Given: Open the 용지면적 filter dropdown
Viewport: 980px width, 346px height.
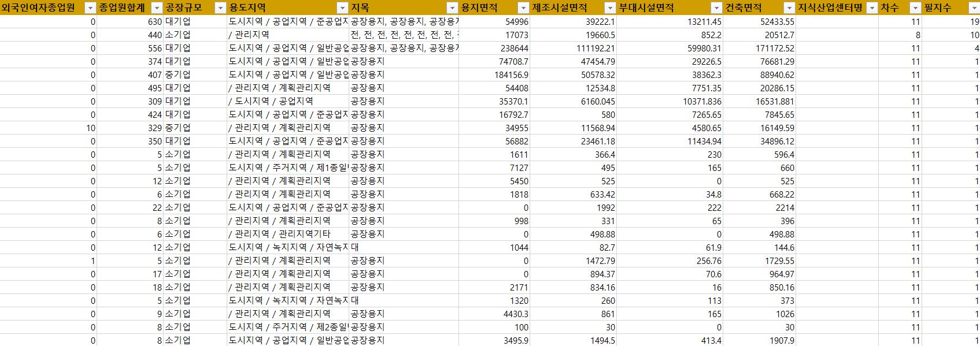Looking at the screenshot, I should pos(523,8).
